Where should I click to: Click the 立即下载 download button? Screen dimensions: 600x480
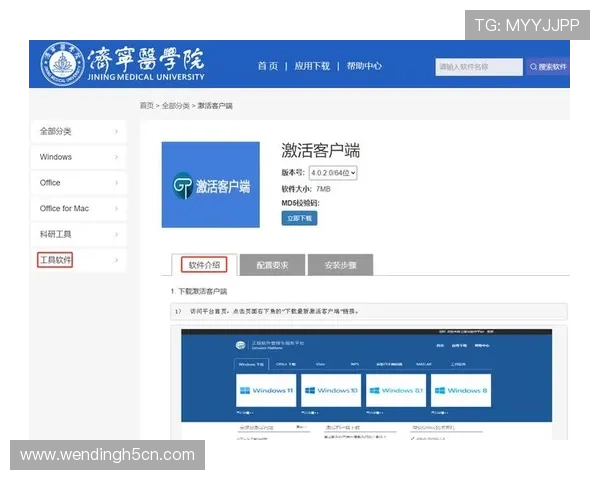[x=299, y=218]
